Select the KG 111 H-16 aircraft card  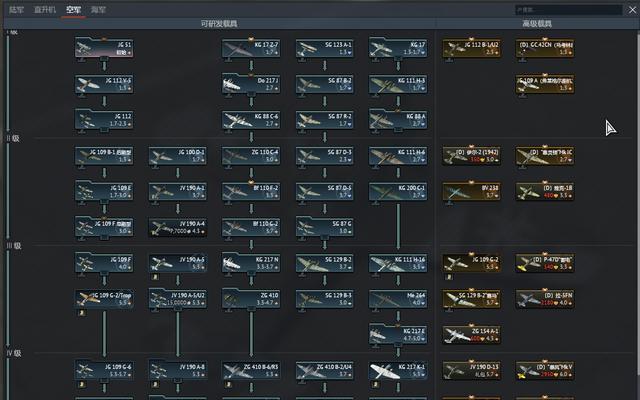(x=398, y=263)
